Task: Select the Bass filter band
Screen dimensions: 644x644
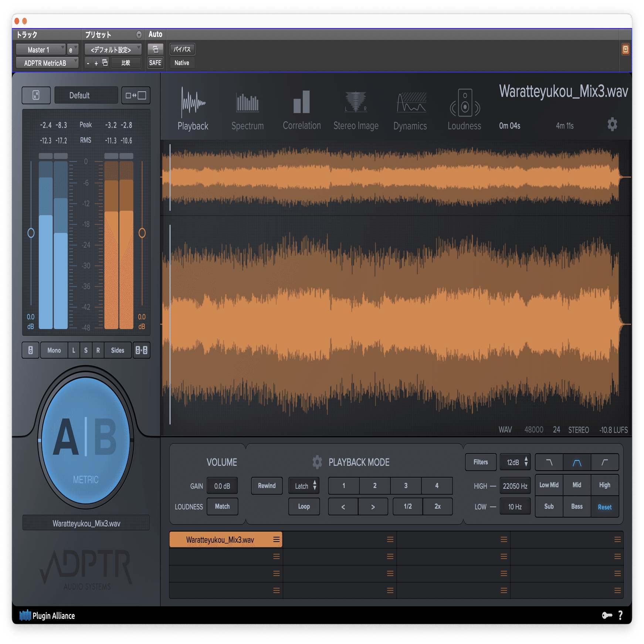Action: pyautogui.click(x=577, y=506)
